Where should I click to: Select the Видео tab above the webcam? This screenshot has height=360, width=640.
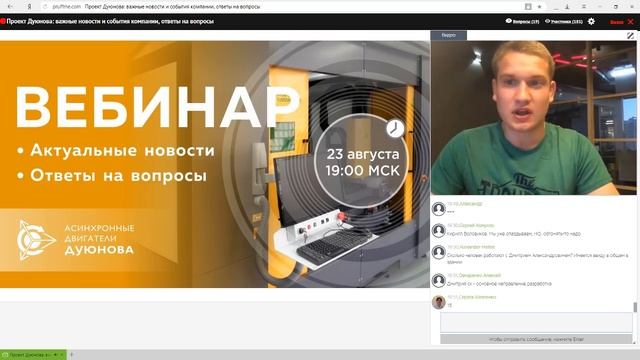(449, 35)
